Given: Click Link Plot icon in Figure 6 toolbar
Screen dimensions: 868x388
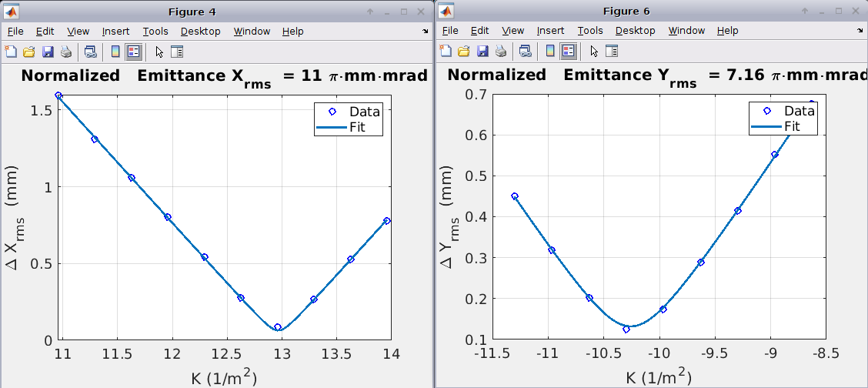Looking at the screenshot, I should pos(526,52).
